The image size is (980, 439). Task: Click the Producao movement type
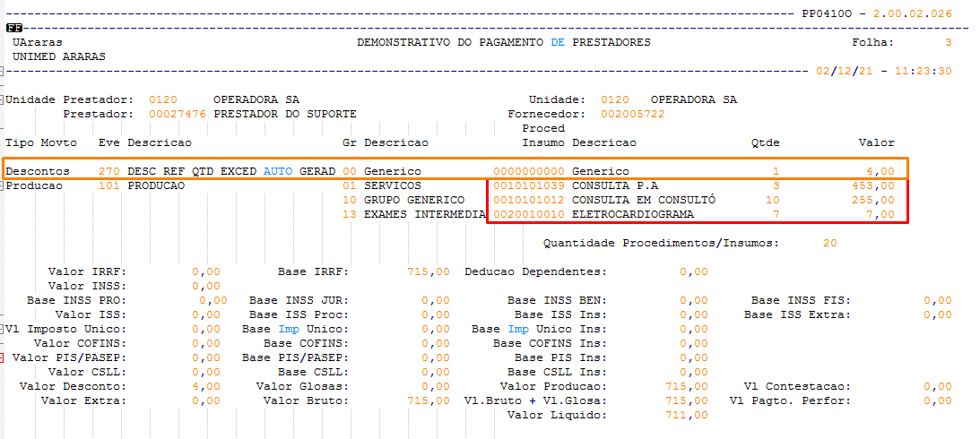(34, 185)
